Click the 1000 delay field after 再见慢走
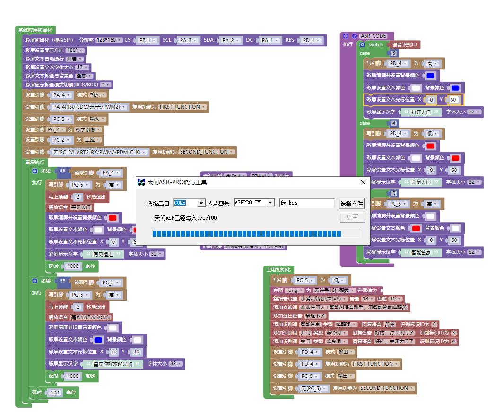Viewport: 504px width, 420px height. [73, 266]
